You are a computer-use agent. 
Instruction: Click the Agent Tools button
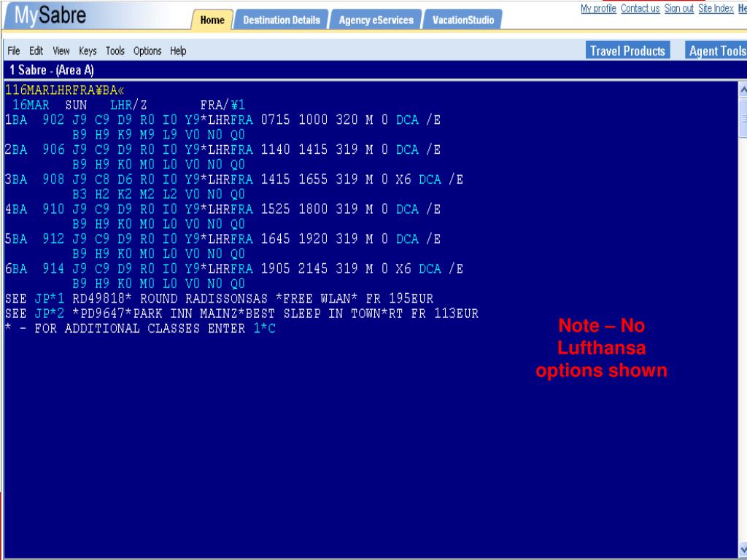pyautogui.click(x=716, y=50)
